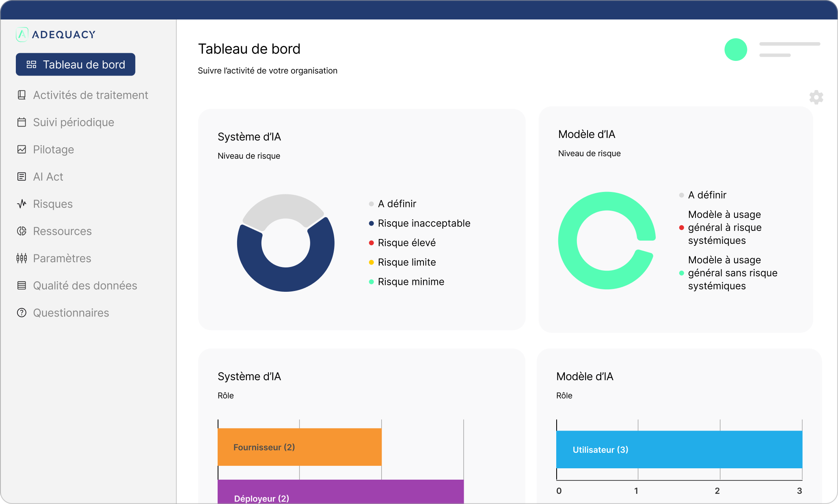This screenshot has height=504, width=838.
Task: Click the green user avatar circle
Action: (x=736, y=50)
